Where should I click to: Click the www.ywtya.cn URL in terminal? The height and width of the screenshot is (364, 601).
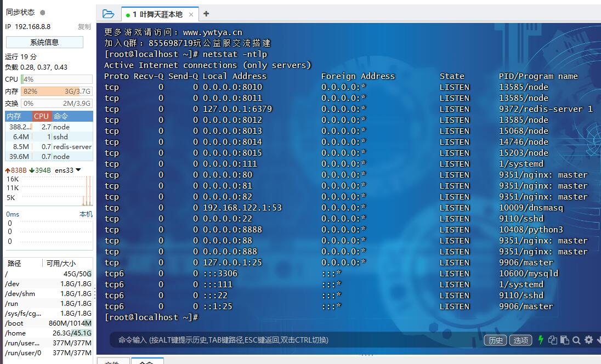212,32
